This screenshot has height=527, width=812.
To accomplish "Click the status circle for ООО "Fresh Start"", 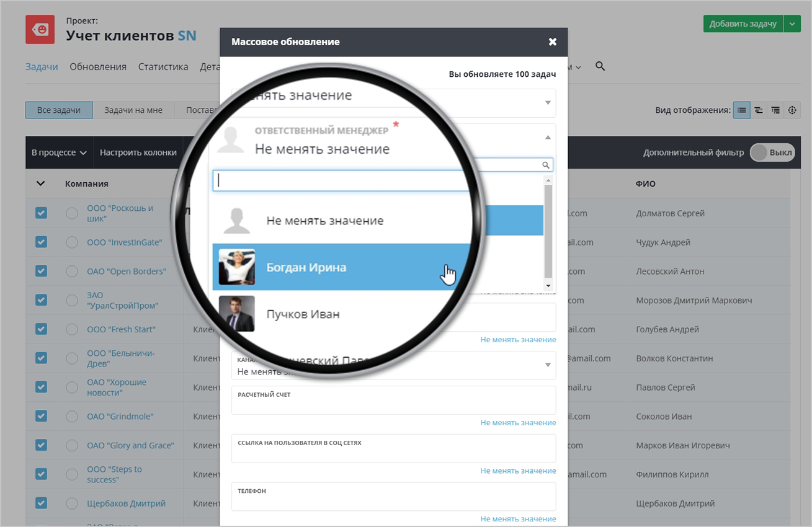I will (72, 330).
